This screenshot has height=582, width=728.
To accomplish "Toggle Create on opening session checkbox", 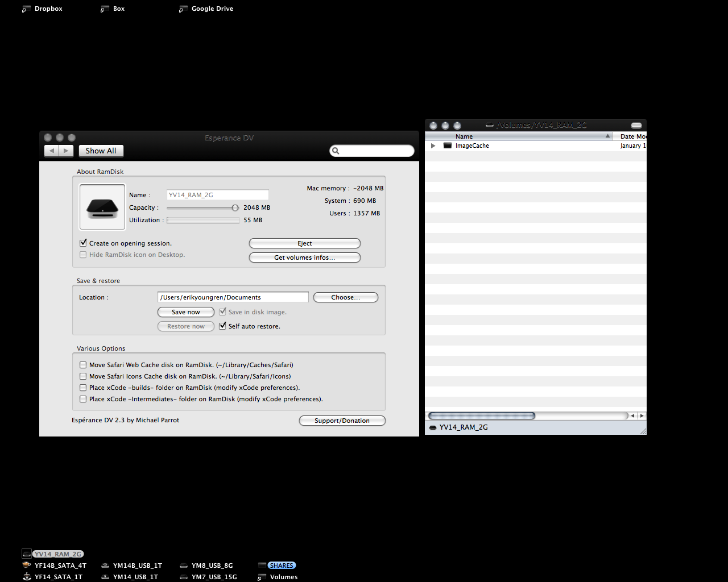I will point(83,243).
